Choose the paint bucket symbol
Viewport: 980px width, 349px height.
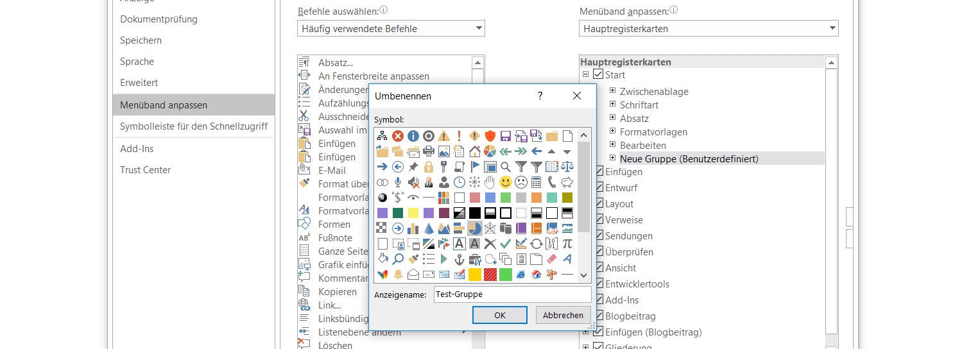(x=383, y=259)
